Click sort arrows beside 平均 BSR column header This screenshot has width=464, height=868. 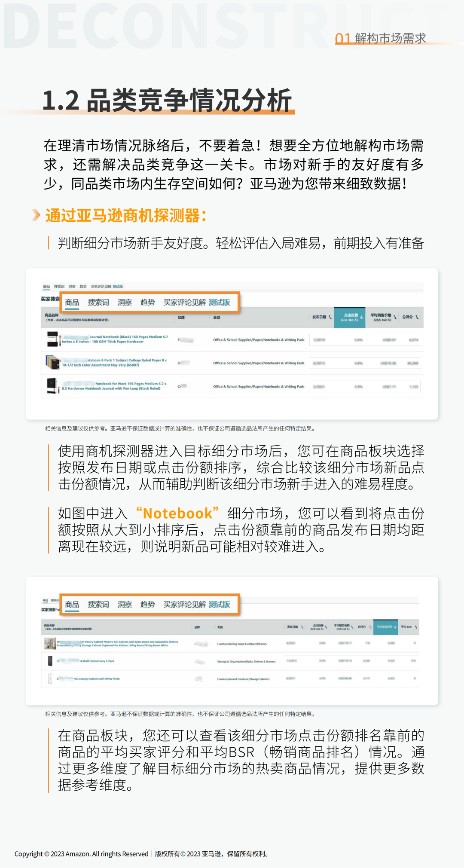pos(416,627)
